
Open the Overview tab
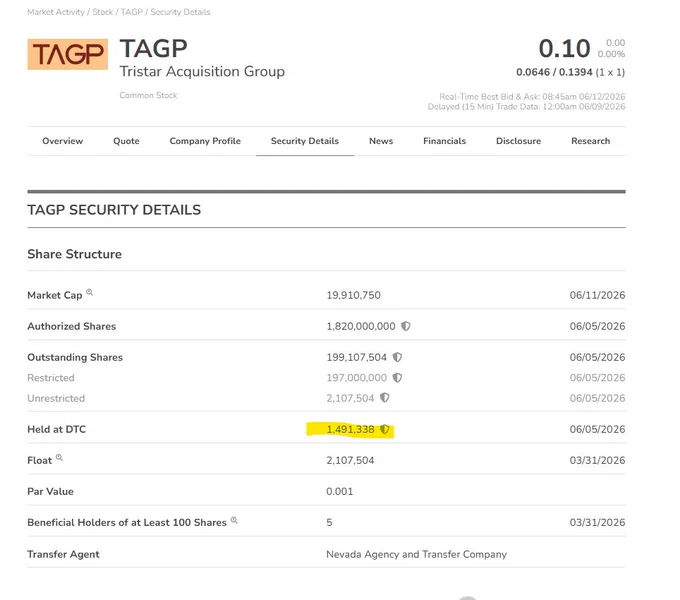point(62,141)
